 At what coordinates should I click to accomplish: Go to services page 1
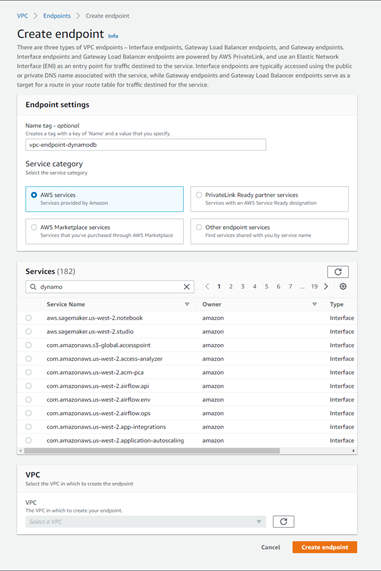click(219, 287)
